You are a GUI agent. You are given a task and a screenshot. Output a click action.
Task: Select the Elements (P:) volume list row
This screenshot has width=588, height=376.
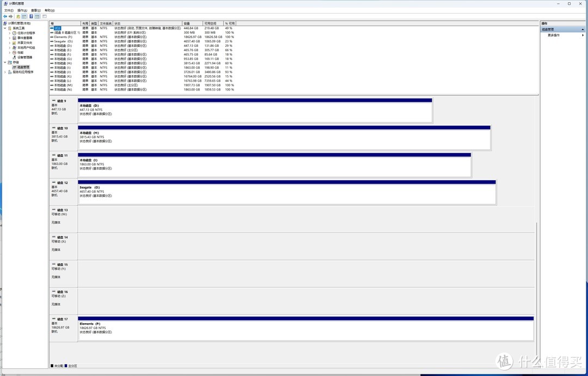click(143, 37)
